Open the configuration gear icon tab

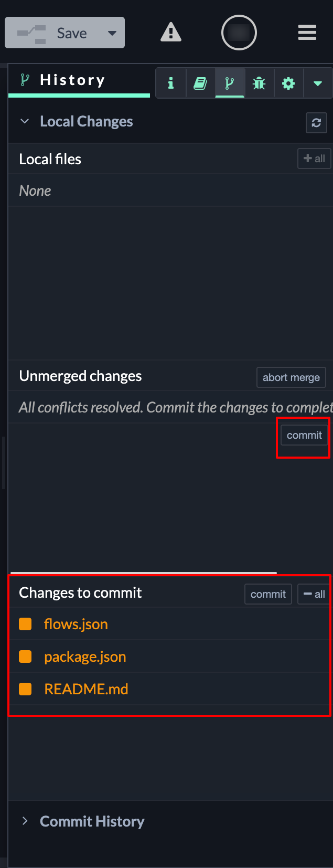[288, 83]
